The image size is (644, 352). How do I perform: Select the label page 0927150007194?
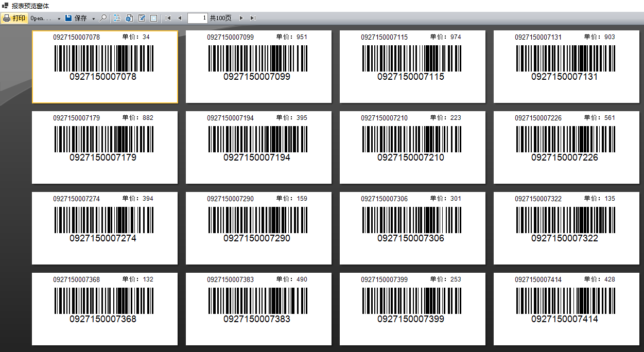tap(258, 148)
